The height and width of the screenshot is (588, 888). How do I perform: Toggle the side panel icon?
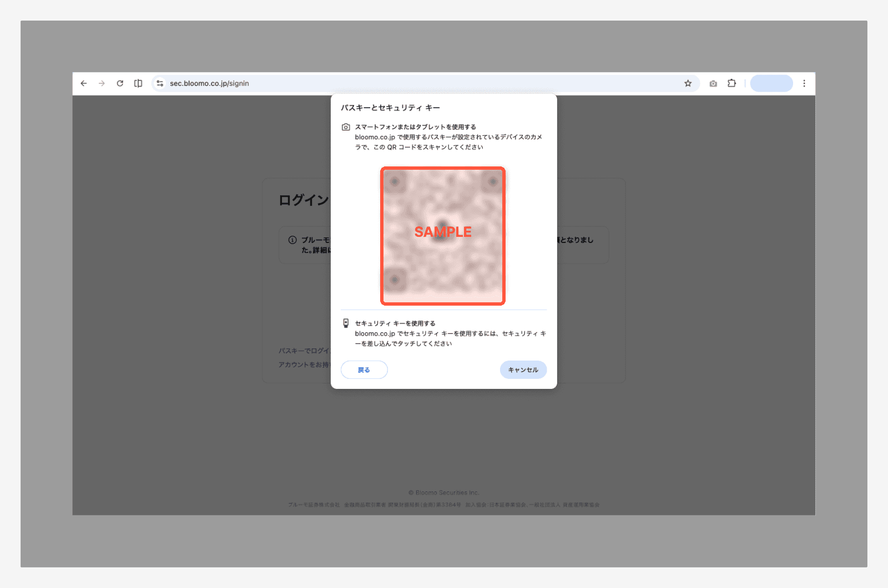click(138, 83)
